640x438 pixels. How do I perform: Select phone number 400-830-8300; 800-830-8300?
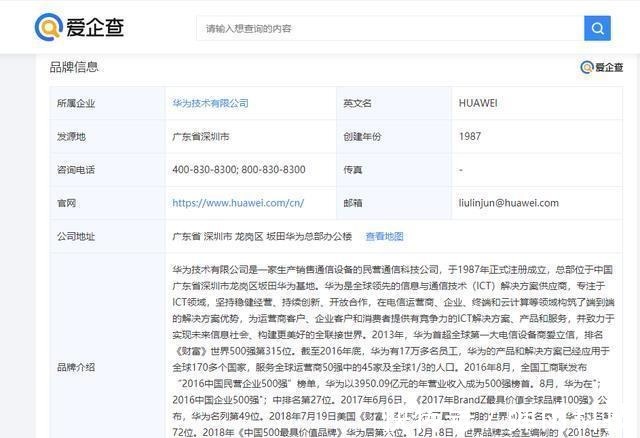239,170
